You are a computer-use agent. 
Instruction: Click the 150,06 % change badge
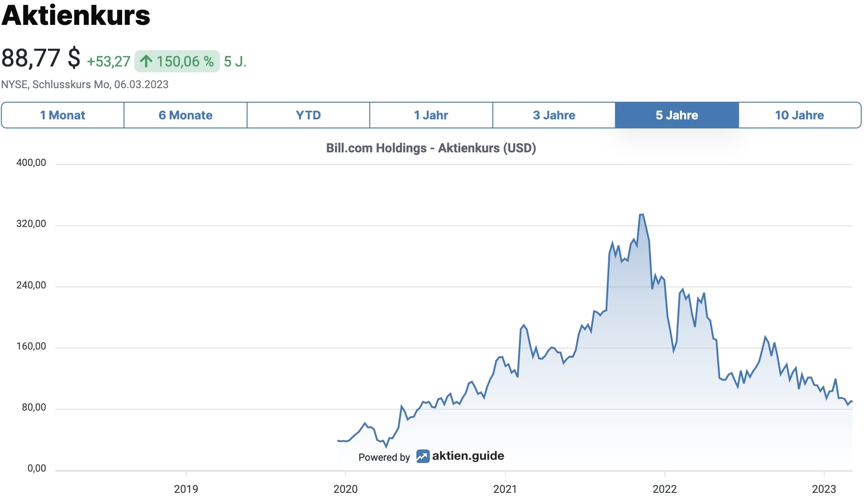[x=177, y=61]
